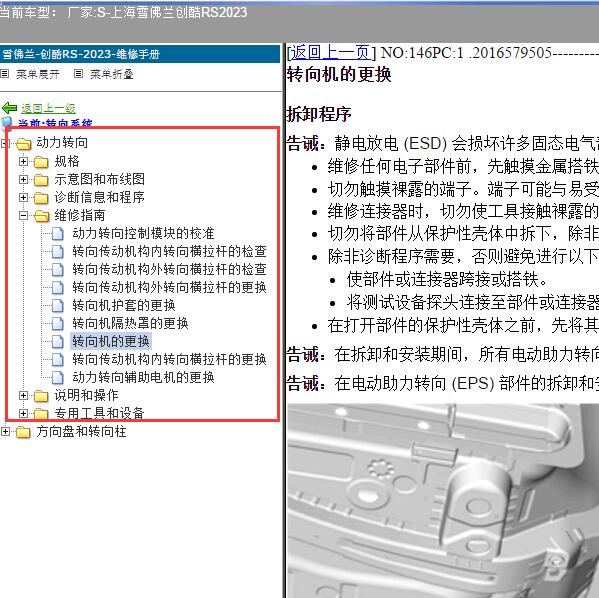Expand the 诊断信息和程序 tree node
Viewport: 599px width, 598px height.
tap(24, 197)
